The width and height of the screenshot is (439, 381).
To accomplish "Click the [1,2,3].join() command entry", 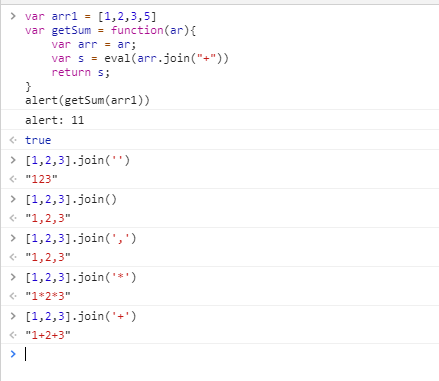I will [71, 199].
